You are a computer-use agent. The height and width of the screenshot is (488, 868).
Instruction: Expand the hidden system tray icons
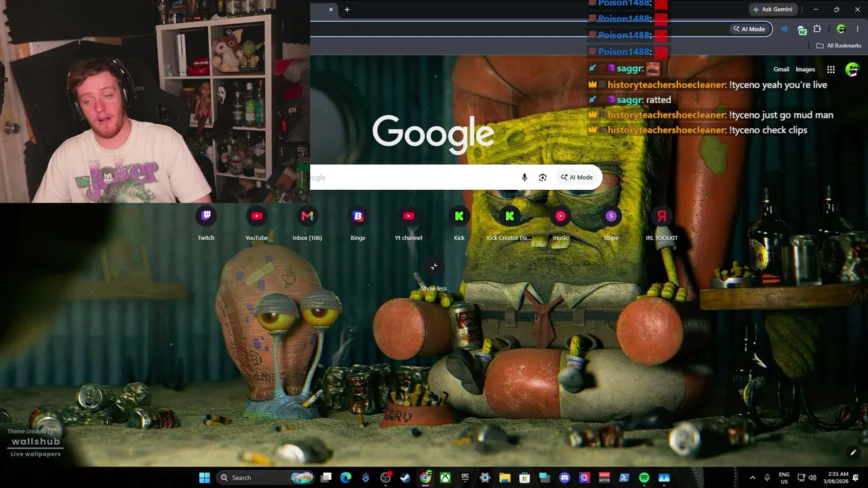tap(752, 478)
